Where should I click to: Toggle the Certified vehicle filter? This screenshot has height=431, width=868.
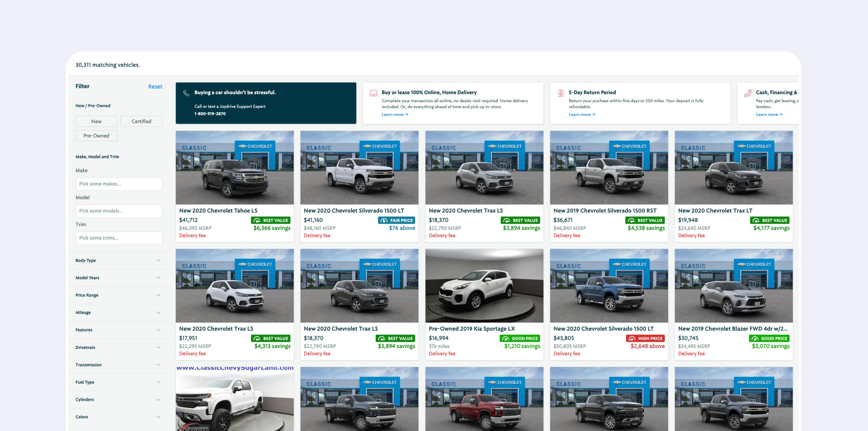pyautogui.click(x=141, y=121)
